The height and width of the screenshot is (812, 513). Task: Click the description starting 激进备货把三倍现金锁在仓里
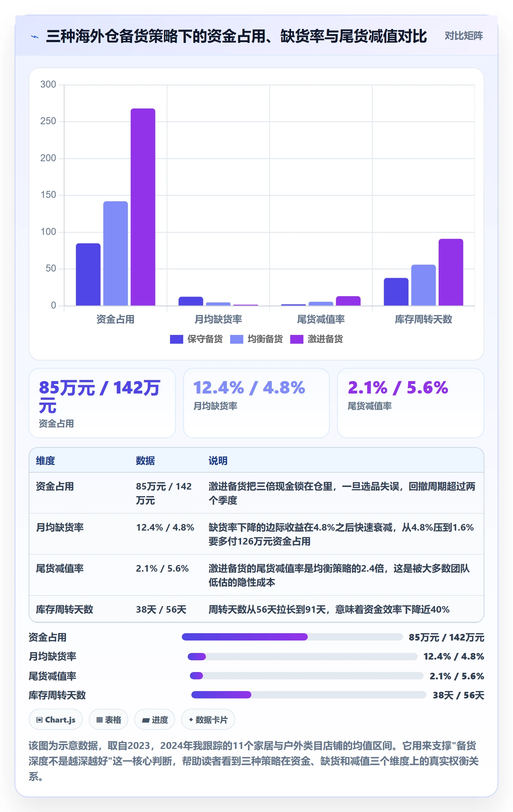coord(342,493)
